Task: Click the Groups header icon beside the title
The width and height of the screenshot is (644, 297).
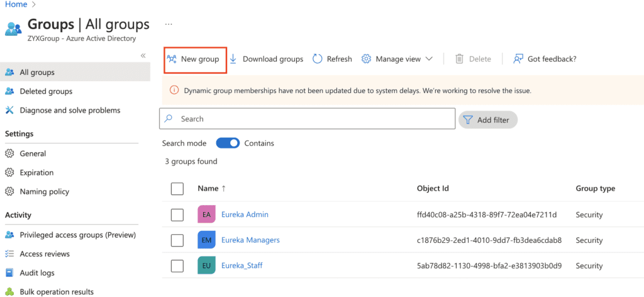Action: pyautogui.click(x=13, y=29)
